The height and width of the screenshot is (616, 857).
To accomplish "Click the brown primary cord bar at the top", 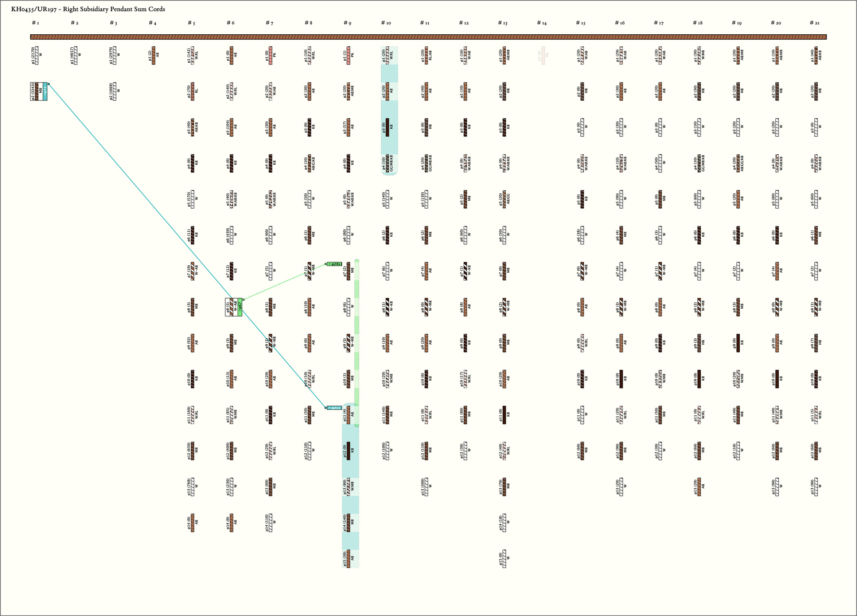I will click(428, 37).
